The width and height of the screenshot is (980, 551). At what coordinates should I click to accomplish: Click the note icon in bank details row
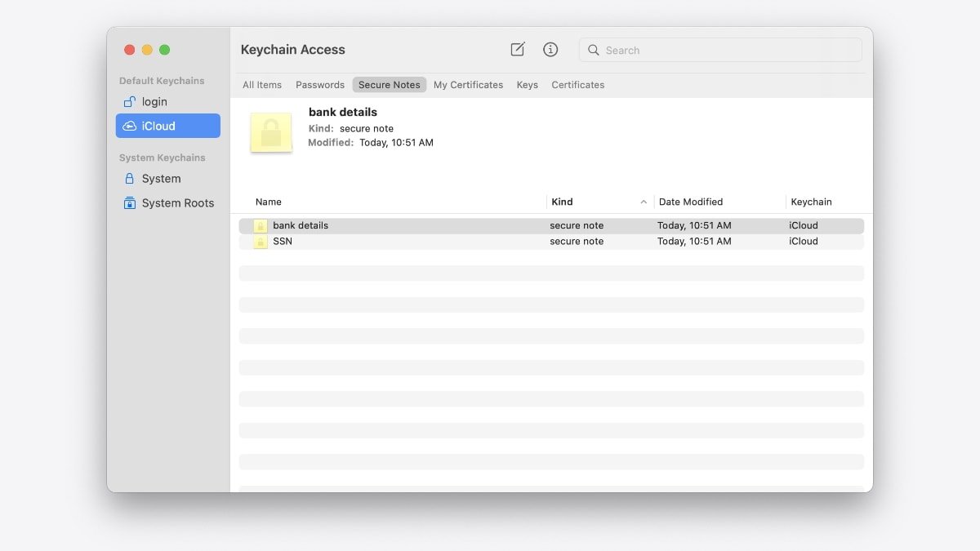[x=261, y=225]
